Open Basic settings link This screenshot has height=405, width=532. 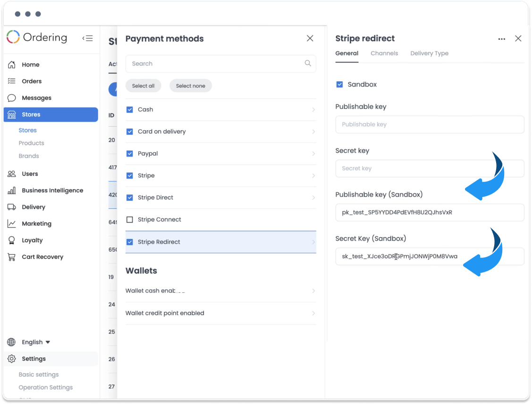38,374
